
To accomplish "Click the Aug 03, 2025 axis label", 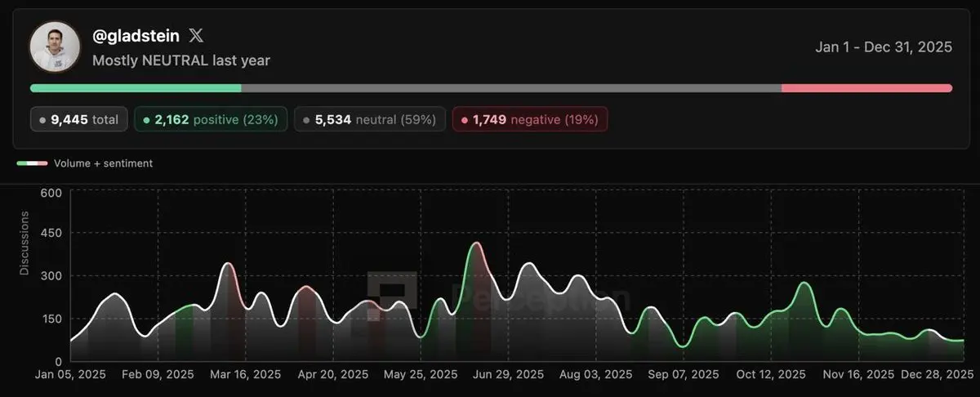I will point(596,375).
